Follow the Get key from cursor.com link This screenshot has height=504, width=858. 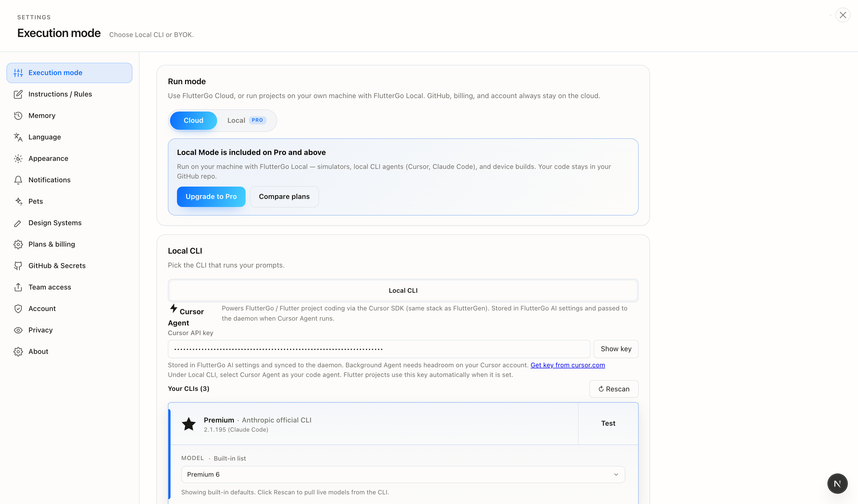(x=568, y=365)
